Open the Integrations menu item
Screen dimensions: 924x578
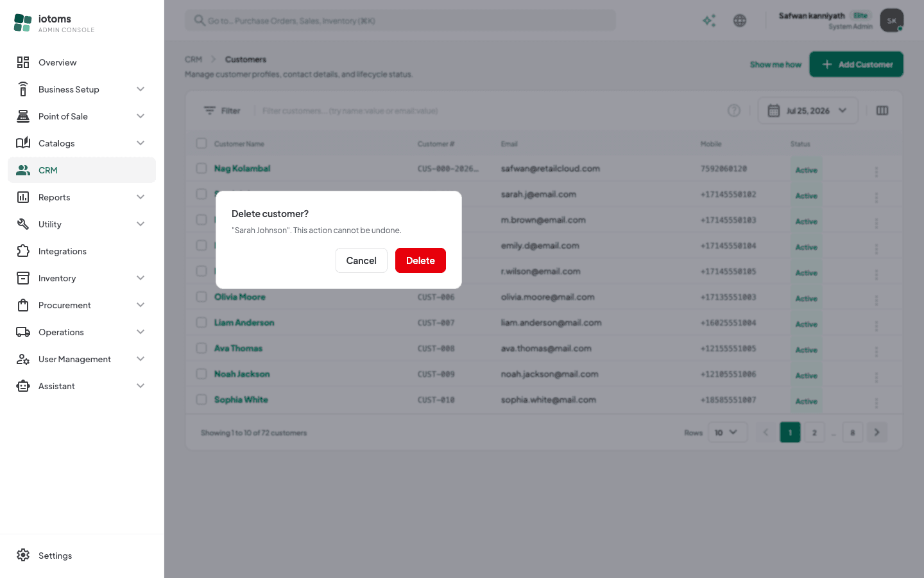(81, 251)
